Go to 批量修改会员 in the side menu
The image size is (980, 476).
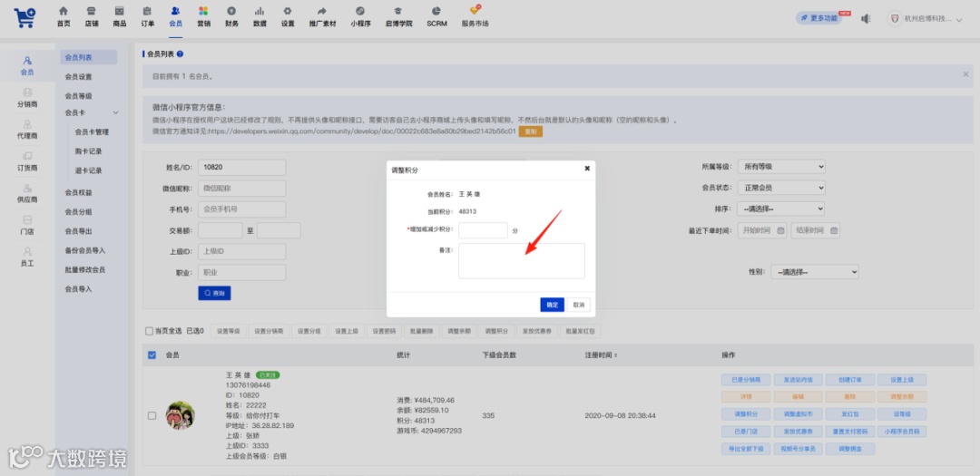pyautogui.click(x=85, y=270)
